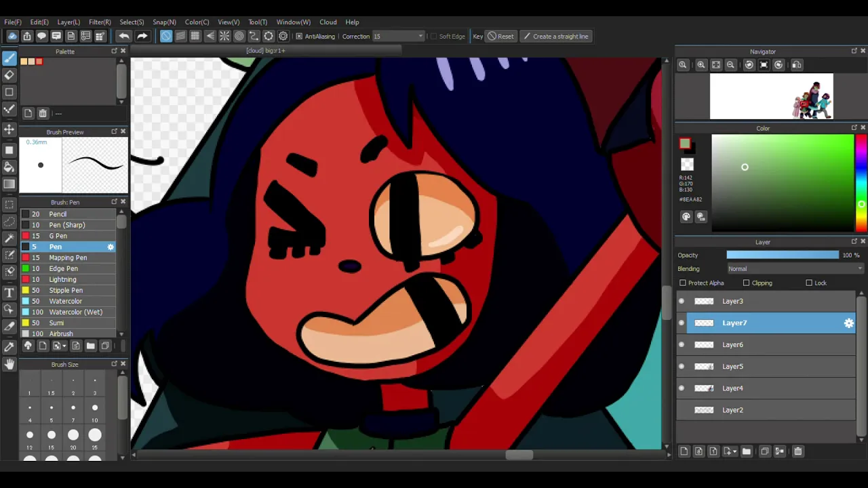Enable the radial snap guide
This screenshot has width=868, height=488.
224,36
